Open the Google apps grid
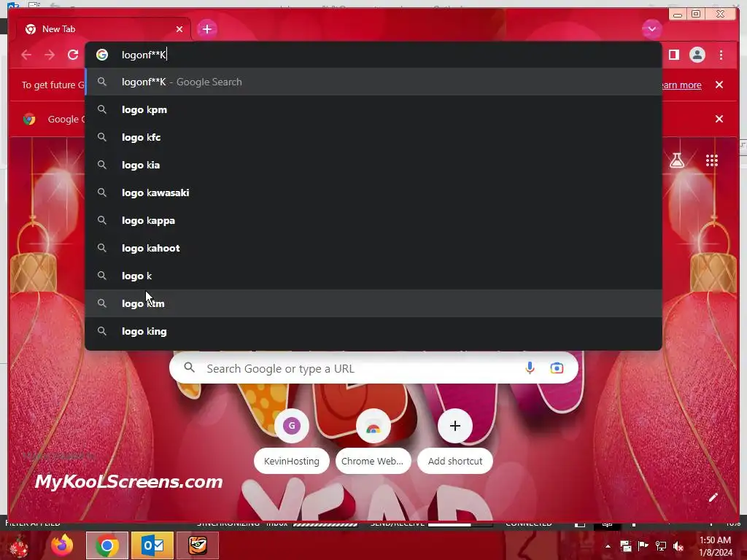The image size is (747, 560). tap(712, 160)
